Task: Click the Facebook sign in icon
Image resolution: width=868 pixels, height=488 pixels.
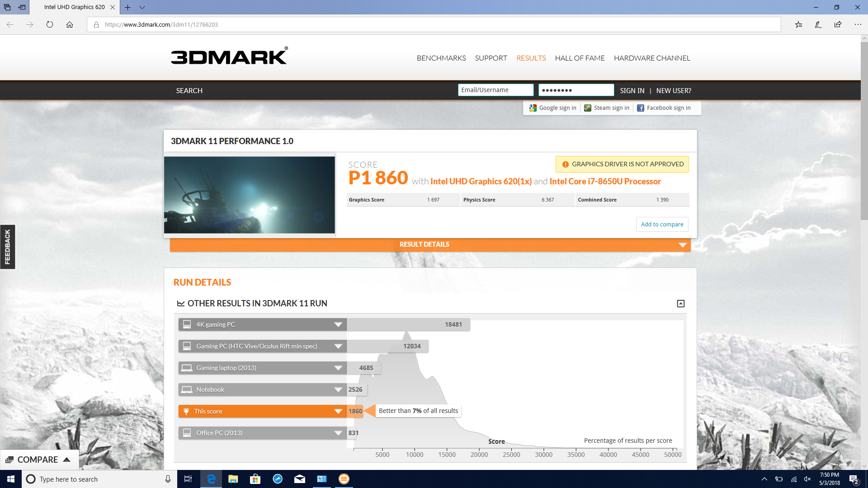Action: point(641,108)
